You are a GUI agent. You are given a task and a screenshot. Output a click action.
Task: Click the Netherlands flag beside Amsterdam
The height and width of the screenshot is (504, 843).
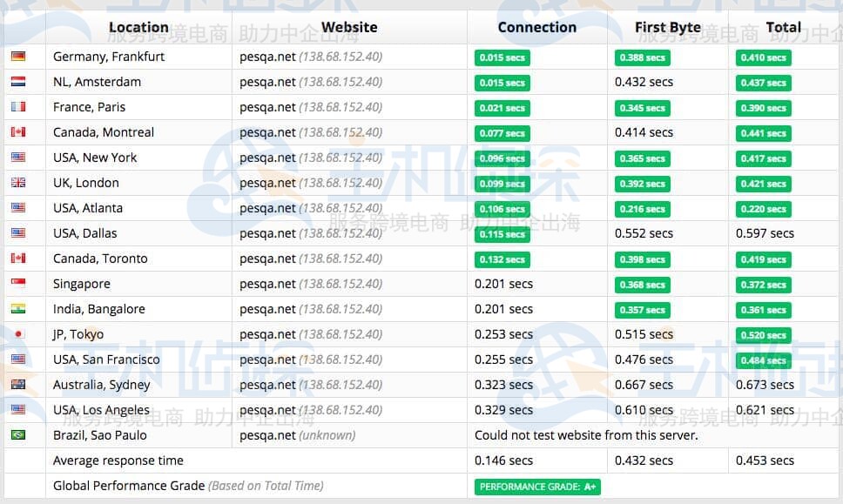(x=18, y=82)
